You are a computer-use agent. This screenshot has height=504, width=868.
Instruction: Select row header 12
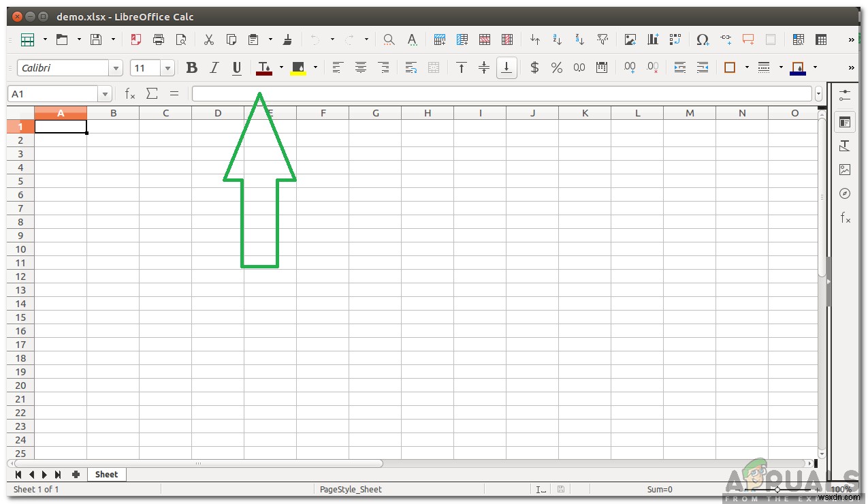tap(21, 277)
